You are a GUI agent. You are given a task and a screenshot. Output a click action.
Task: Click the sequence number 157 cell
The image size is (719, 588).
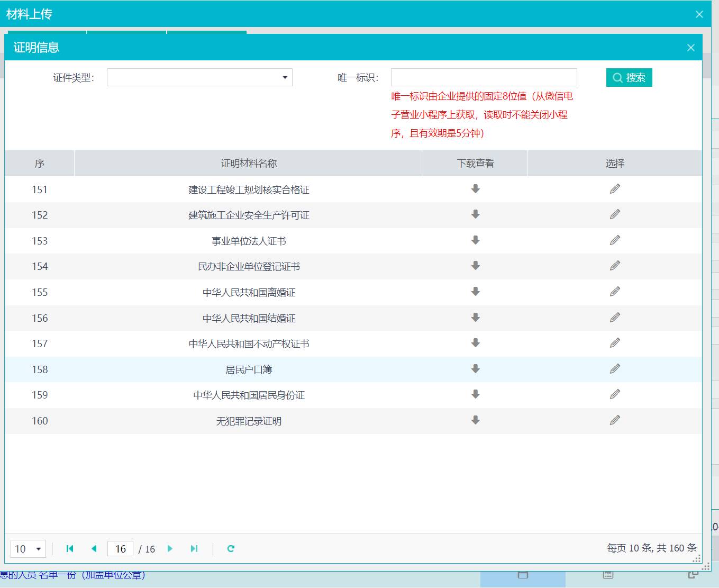click(40, 344)
